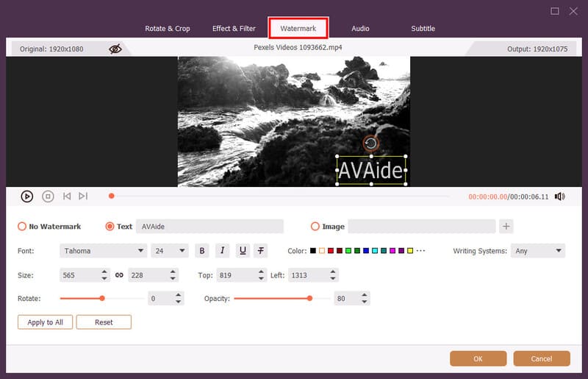This screenshot has height=379, width=588.
Task: Decrease height size value 228
Action: 173,279
